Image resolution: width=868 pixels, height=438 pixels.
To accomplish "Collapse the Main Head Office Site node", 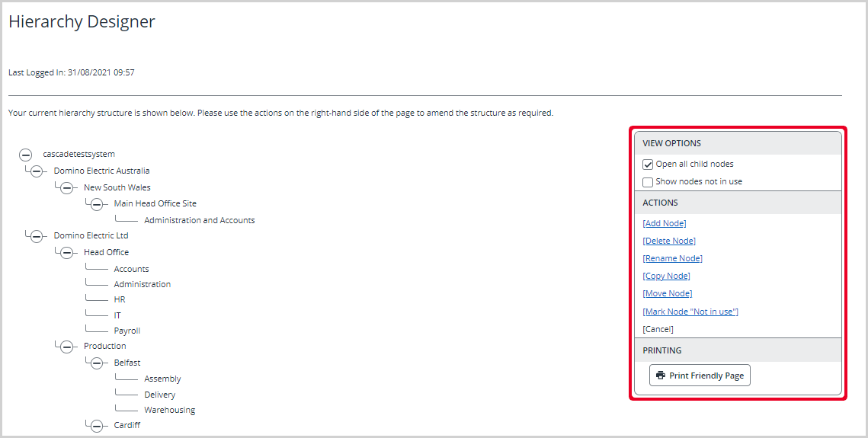I will pos(96,205).
